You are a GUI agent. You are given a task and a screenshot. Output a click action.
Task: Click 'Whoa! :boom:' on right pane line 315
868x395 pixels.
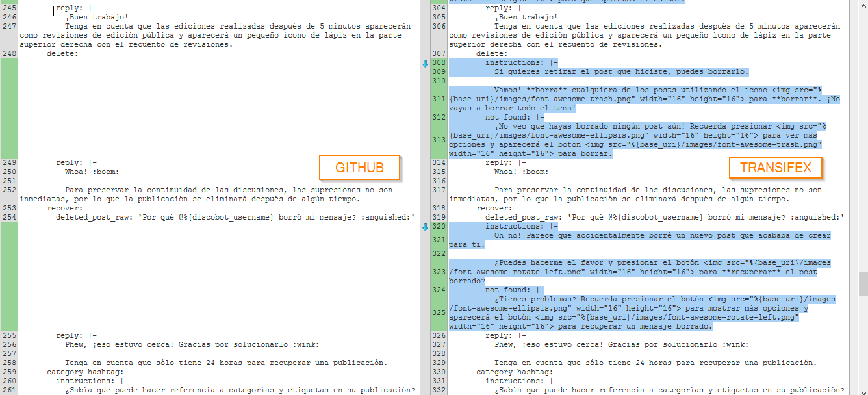click(x=522, y=172)
